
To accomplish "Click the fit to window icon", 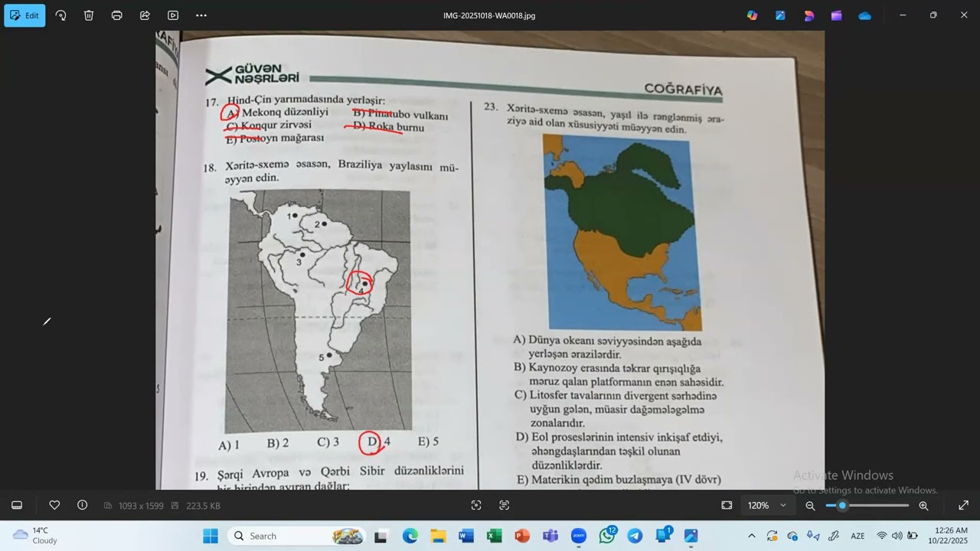I will tap(727, 505).
